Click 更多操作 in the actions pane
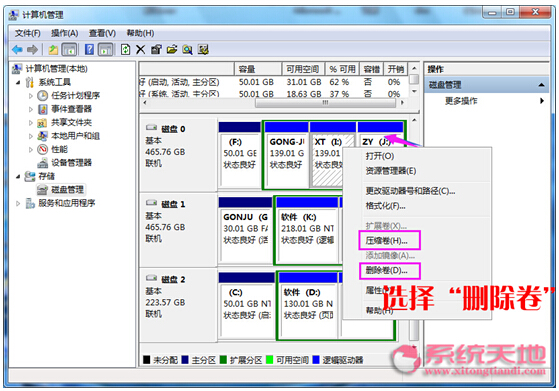The image size is (559, 391). coord(461,101)
